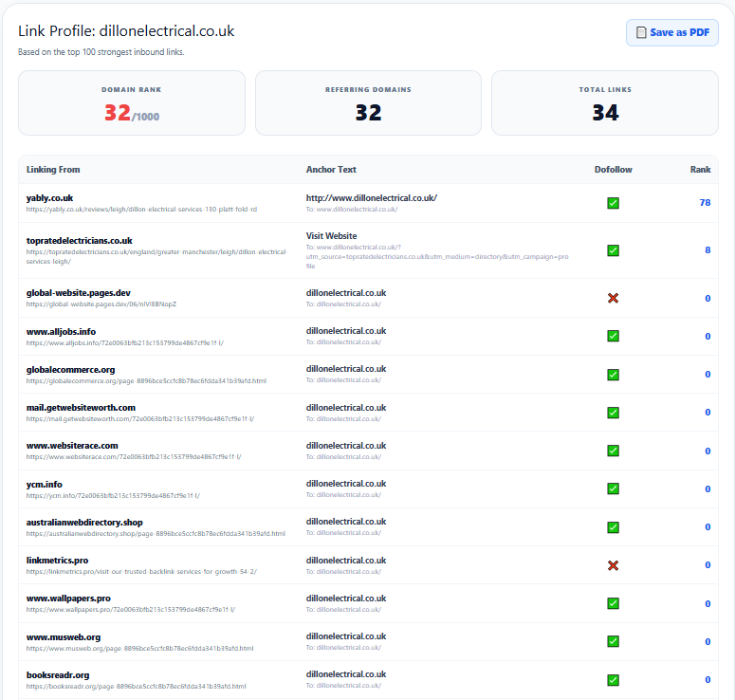The image size is (735, 700).
Task: Open the www.alljobs.info domain link
Action: (61, 331)
